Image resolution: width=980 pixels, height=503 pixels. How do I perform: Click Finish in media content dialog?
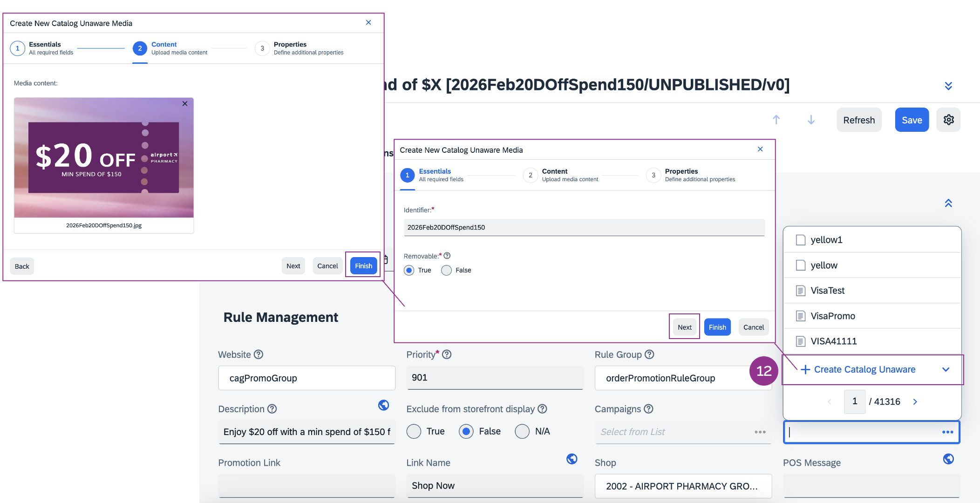(363, 266)
